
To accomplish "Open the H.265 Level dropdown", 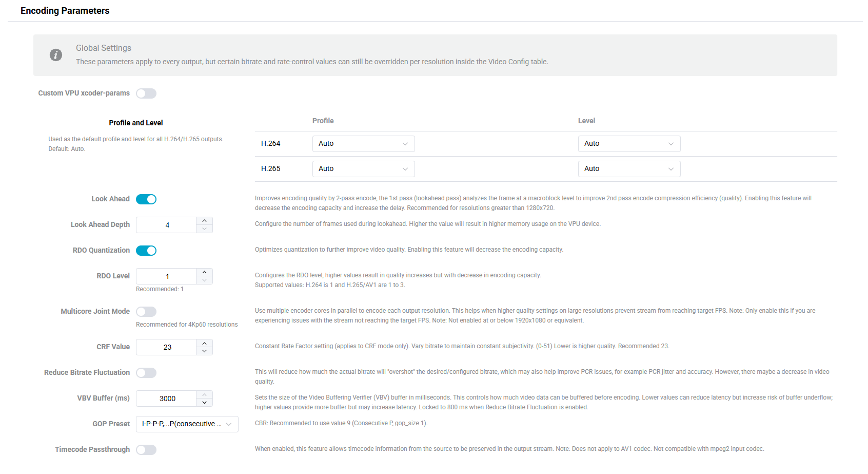I will pyautogui.click(x=629, y=169).
